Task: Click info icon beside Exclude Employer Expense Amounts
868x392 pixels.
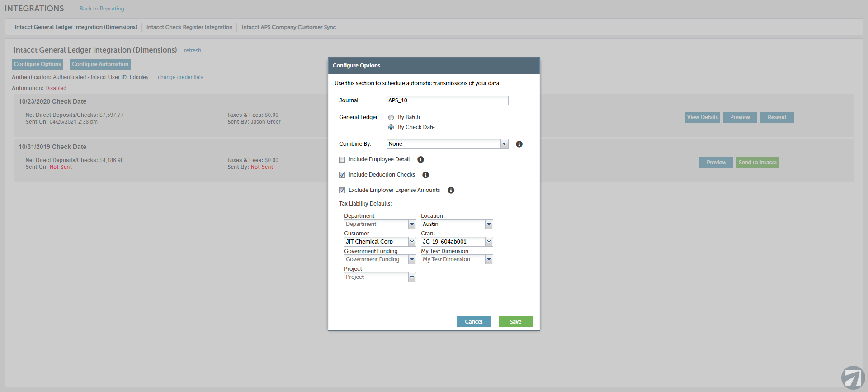Action: pos(451,191)
